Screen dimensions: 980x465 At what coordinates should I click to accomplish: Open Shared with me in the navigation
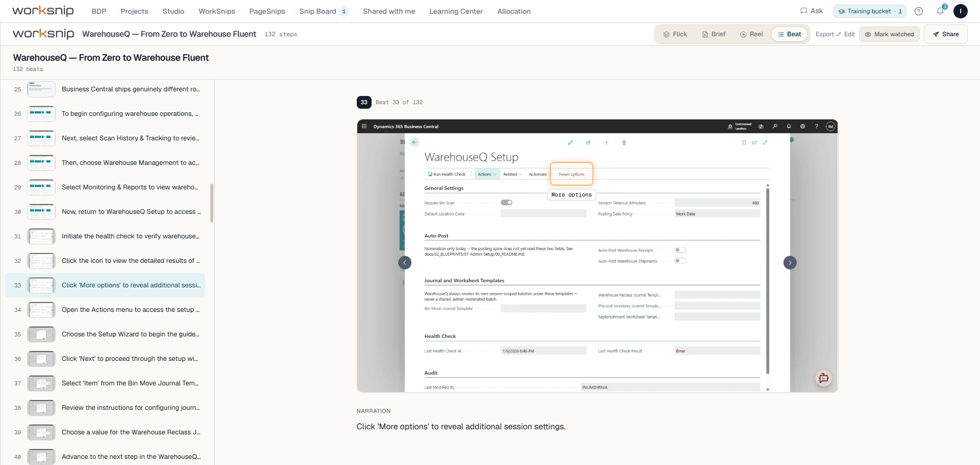tap(389, 11)
